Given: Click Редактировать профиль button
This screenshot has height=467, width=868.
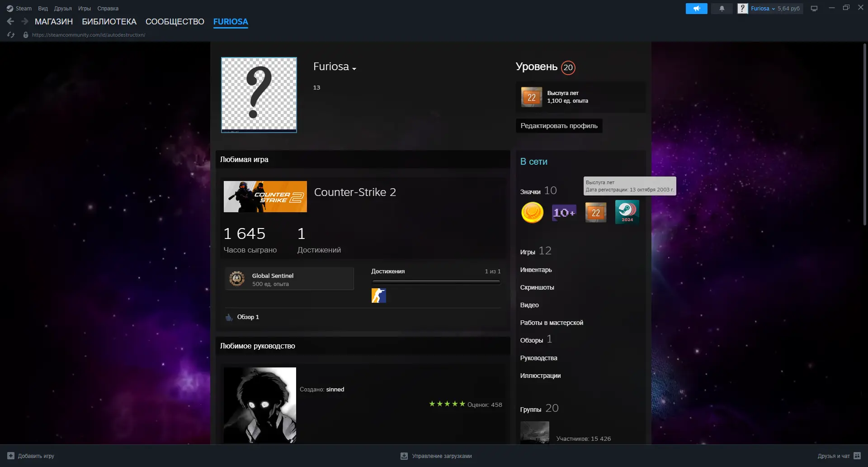Looking at the screenshot, I should coord(559,126).
